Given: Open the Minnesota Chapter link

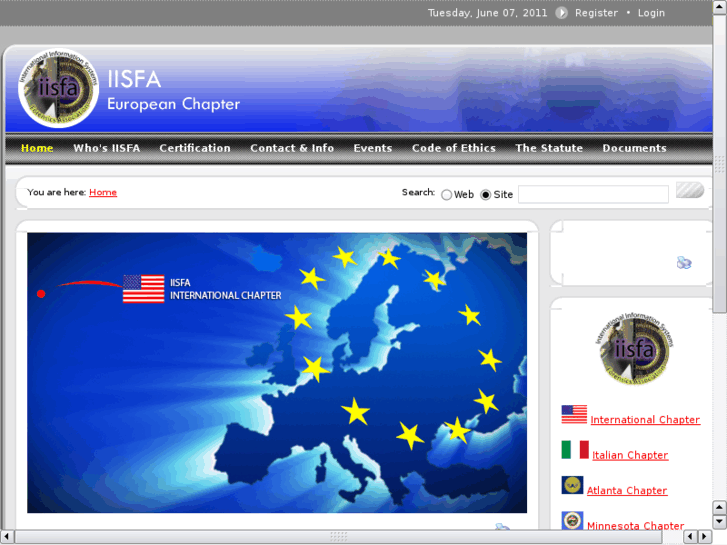Looking at the screenshot, I should pos(635,526).
